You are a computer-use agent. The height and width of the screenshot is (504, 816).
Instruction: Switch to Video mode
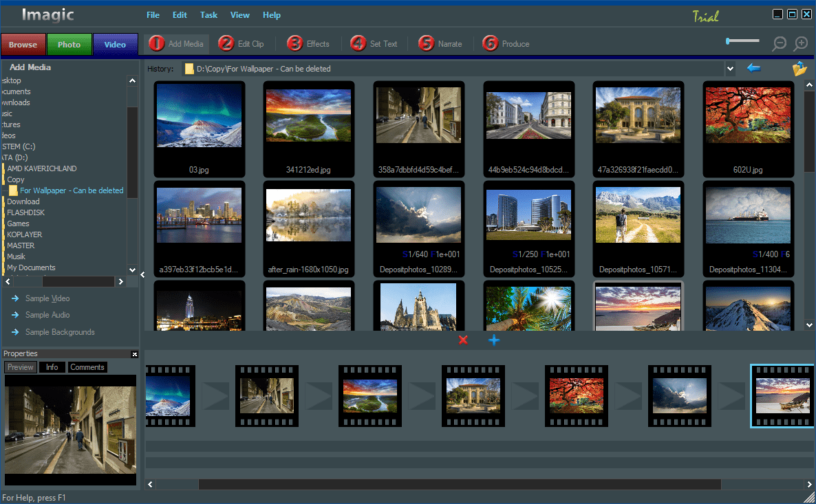pos(115,45)
